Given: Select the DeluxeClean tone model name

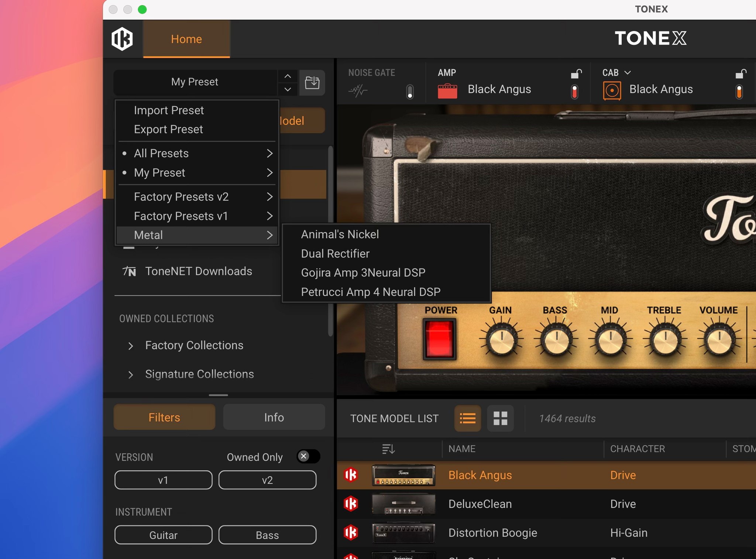Looking at the screenshot, I should click(x=480, y=504).
